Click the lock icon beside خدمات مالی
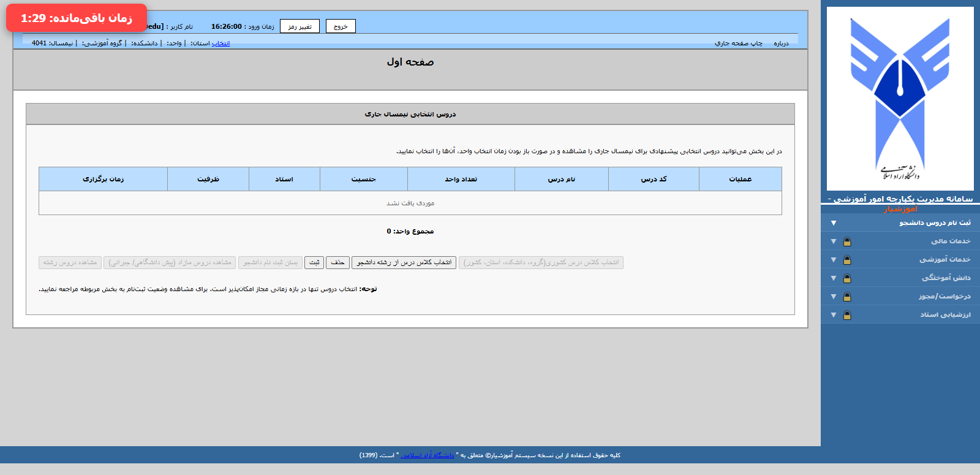Screen dimensions: 980x475 [847, 241]
